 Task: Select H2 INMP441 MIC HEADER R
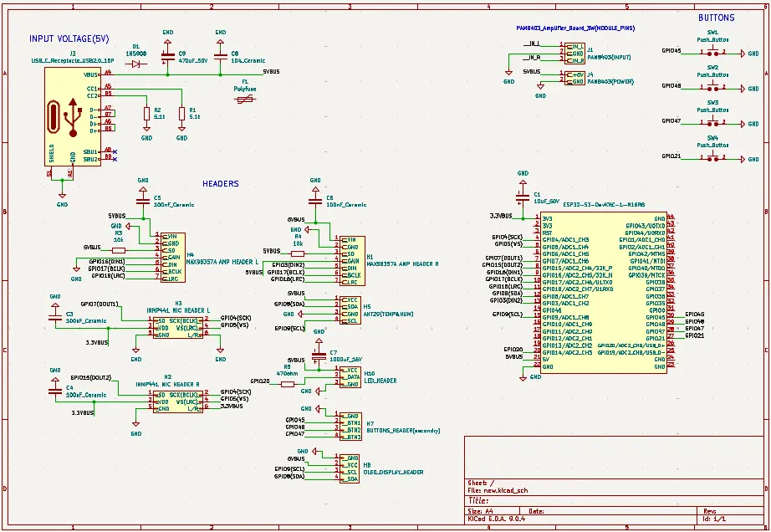pyautogui.click(x=177, y=402)
